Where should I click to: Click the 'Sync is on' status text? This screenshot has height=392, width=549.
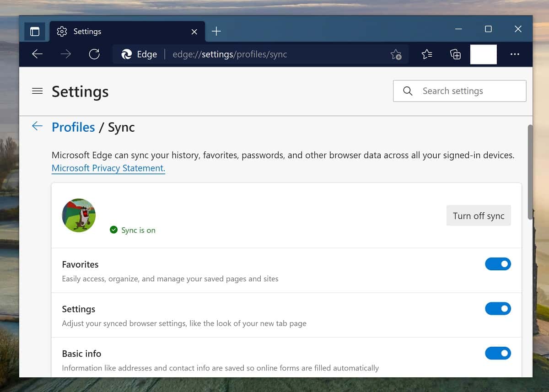click(x=138, y=230)
